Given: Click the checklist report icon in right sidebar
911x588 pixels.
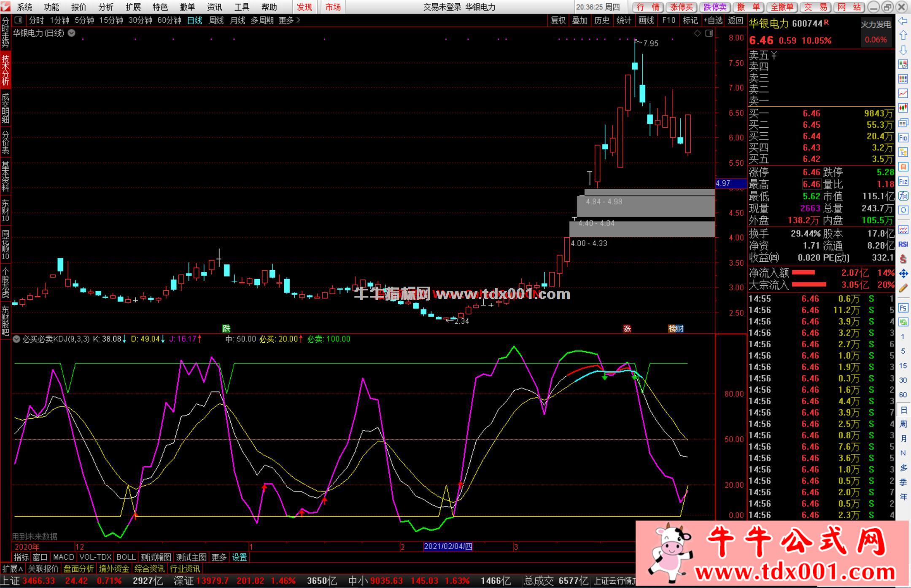Looking at the screenshot, I should [x=903, y=64].
